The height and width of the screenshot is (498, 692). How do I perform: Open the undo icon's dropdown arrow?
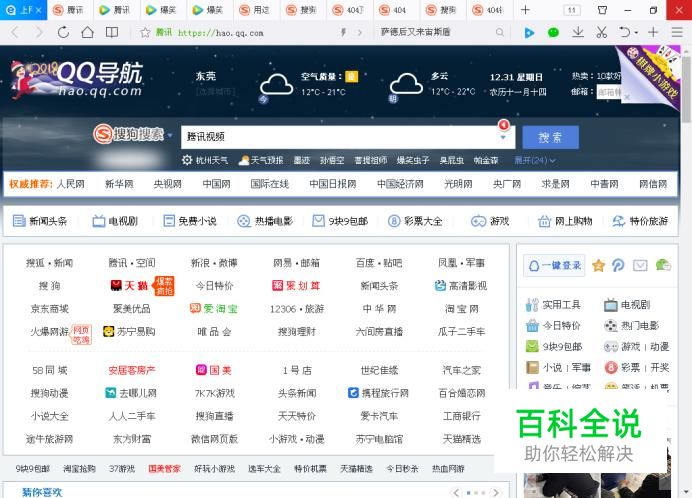636,32
